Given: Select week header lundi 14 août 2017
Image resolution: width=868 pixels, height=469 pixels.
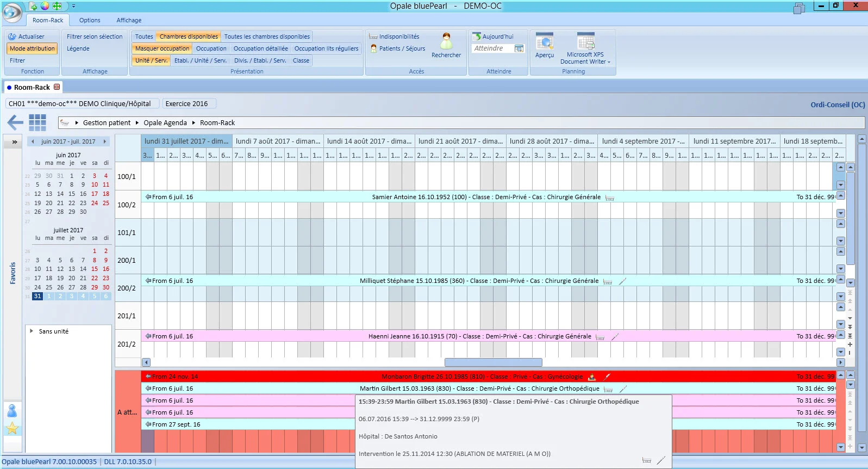Looking at the screenshot, I should 370,141.
